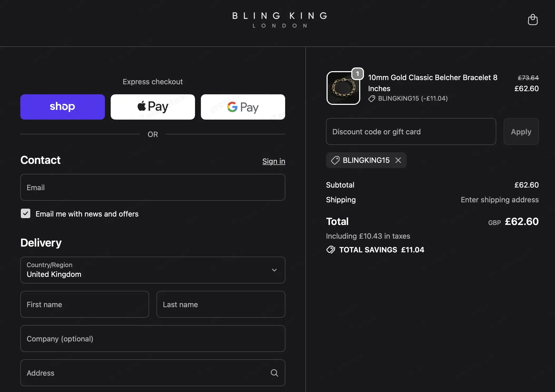The width and height of the screenshot is (555, 392).
Task: Click the TOTAL SAVINGS £11.04 text
Action: click(382, 249)
